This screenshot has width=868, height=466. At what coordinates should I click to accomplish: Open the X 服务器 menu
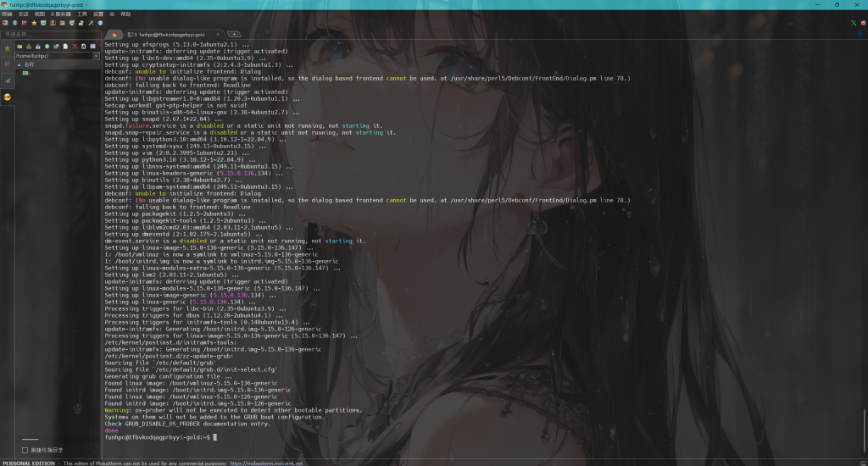[60, 14]
